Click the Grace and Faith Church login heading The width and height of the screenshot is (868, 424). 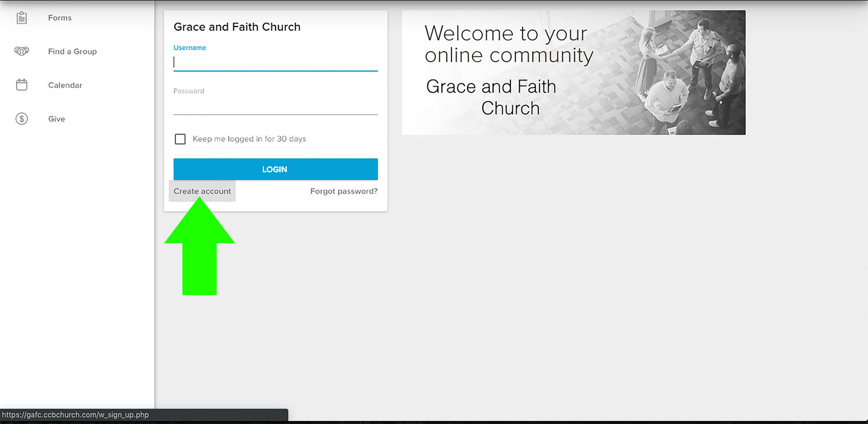237,27
